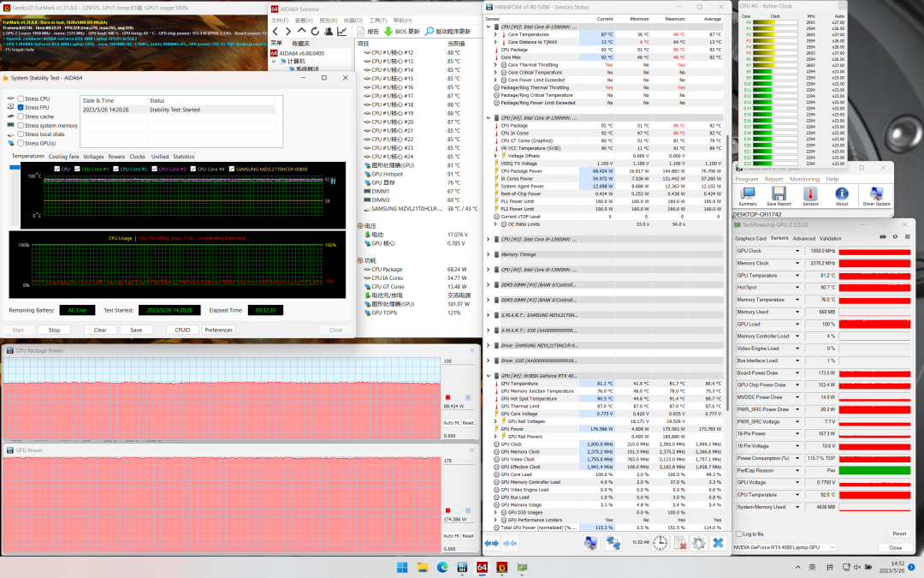Click Preferences button in stability test
Viewport: 924px width, 578px height.
tap(218, 330)
